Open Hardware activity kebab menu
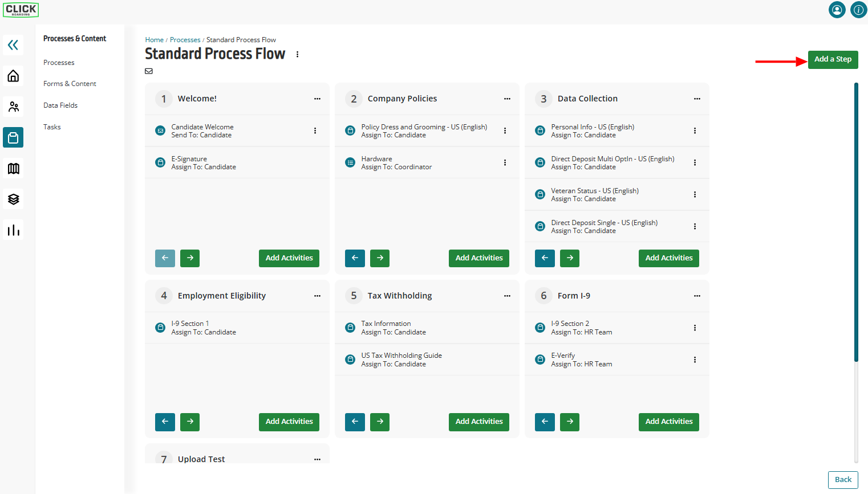Screen dimensions: 868x494 point(505,162)
